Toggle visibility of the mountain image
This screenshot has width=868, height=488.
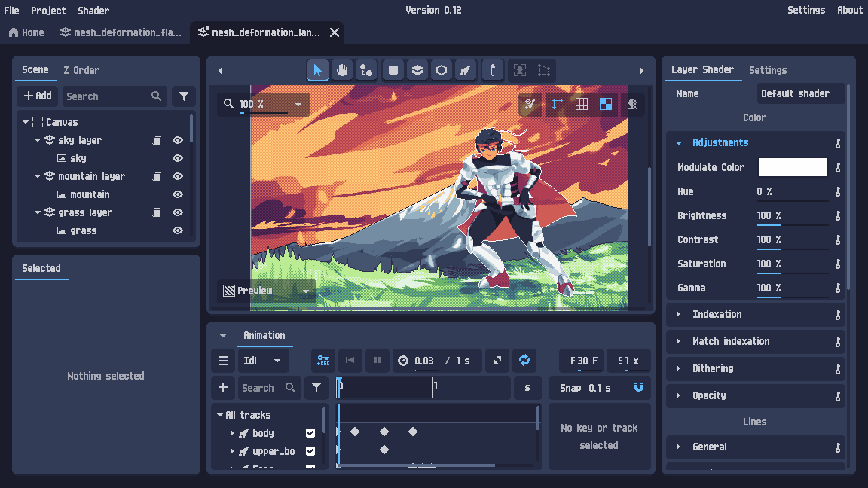(177, 194)
